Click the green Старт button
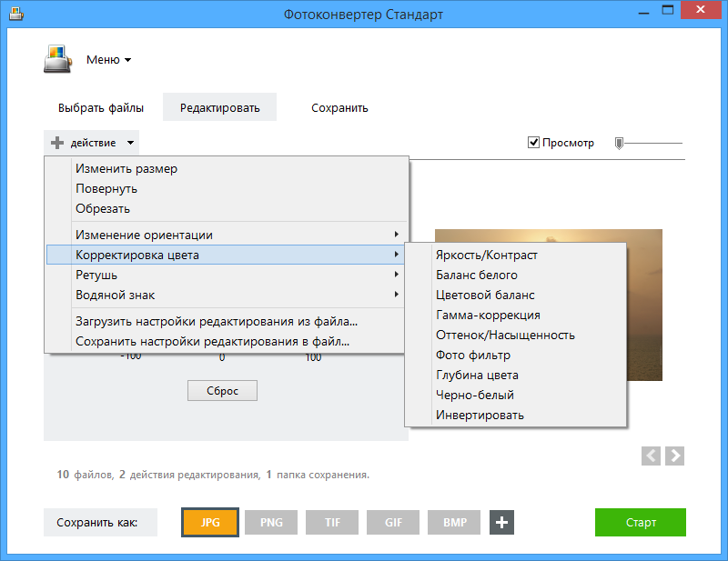Image resolution: width=728 pixels, height=561 pixels. pyautogui.click(x=641, y=523)
